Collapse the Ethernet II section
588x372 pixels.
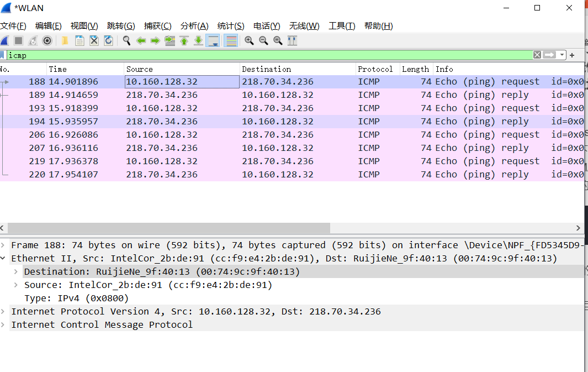[x=3, y=258]
